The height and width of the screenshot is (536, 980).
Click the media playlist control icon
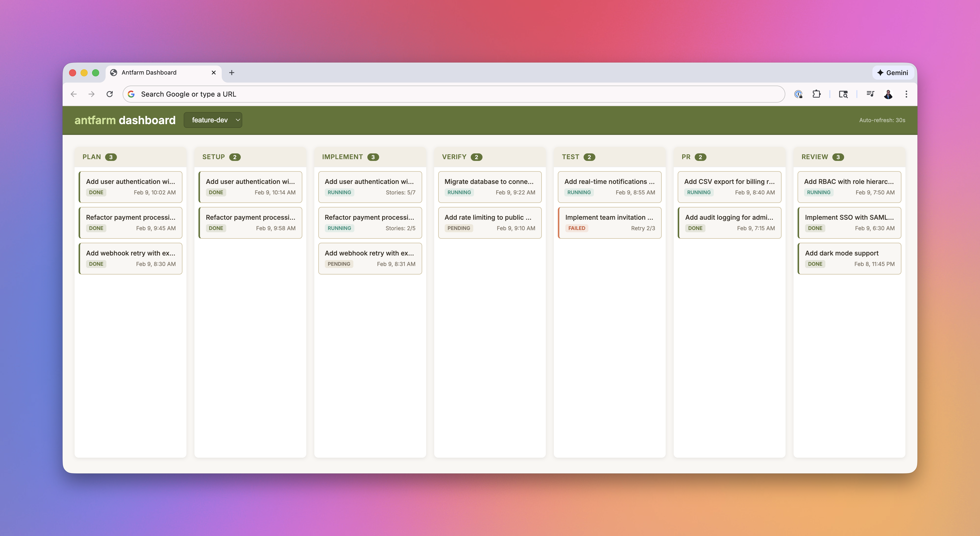click(x=870, y=94)
